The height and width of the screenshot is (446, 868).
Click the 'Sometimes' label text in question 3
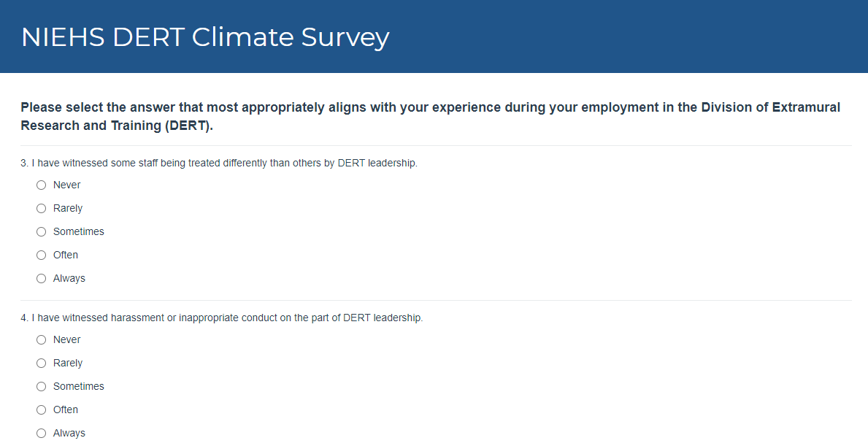coord(79,232)
